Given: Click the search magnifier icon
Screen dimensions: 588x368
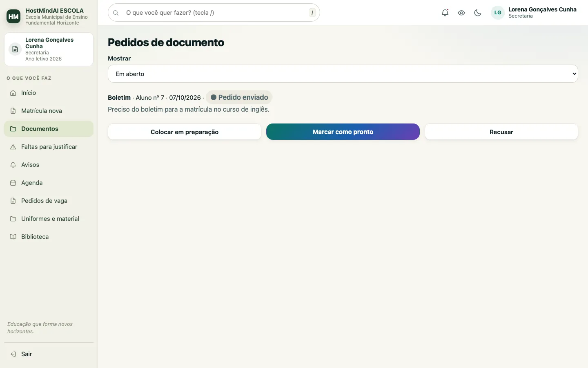Looking at the screenshot, I should click(x=116, y=13).
